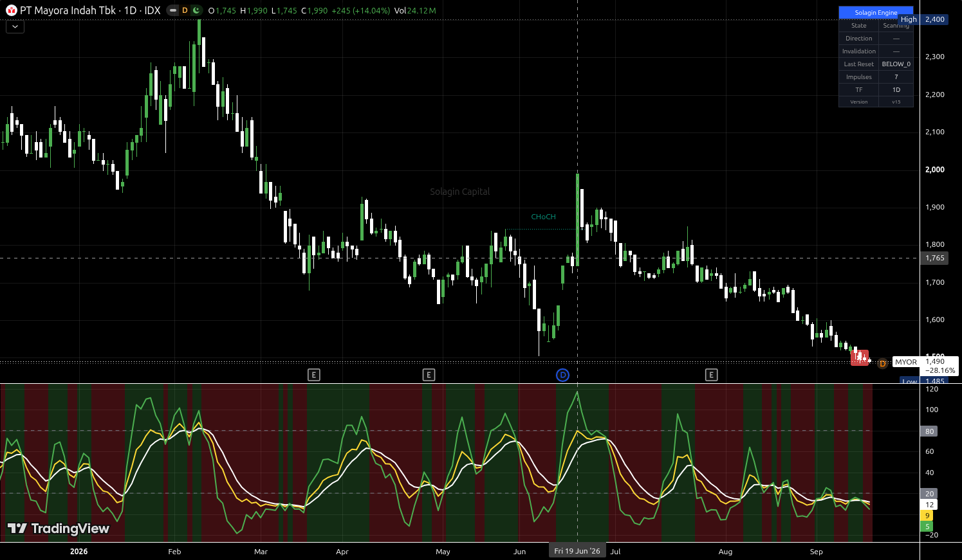This screenshot has width=962, height=560.
Task: Collapse the legend with the chevron button
Action: click(15, 26)
